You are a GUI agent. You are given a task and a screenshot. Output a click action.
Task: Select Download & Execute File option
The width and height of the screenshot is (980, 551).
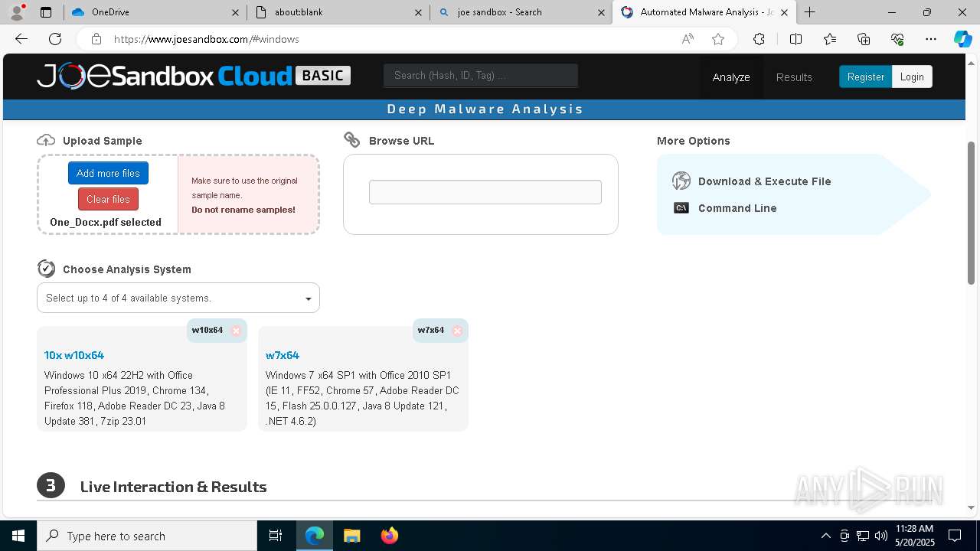coord(764,181)
